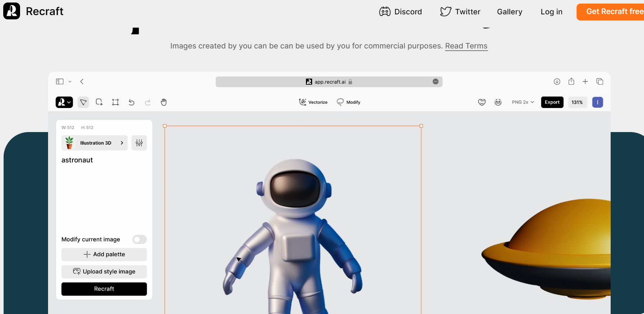644x314 pixels.
Task: Click the W: 512 width value
Action: click(68, 127)
